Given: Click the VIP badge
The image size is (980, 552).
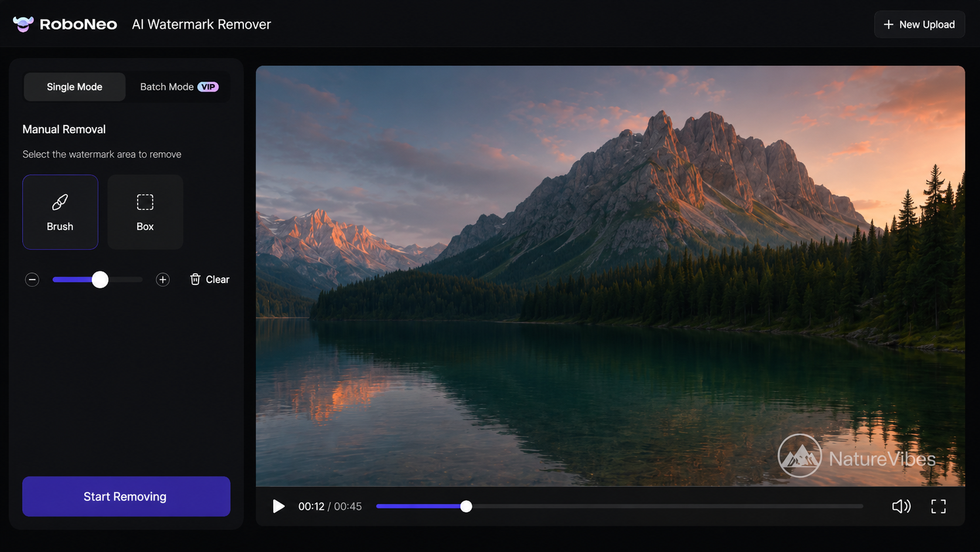Looking at the screenshot, I should click(208, 87).
